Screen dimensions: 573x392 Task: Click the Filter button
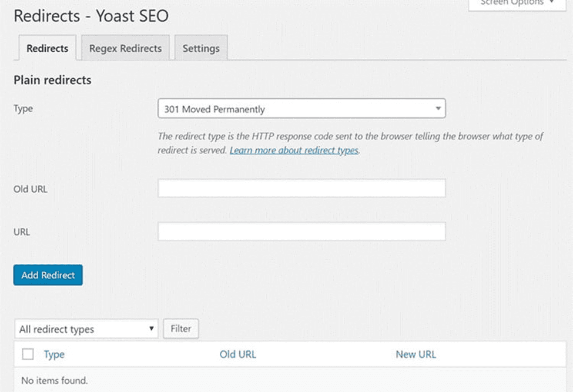pyautogui.click(x=181, y=329)
